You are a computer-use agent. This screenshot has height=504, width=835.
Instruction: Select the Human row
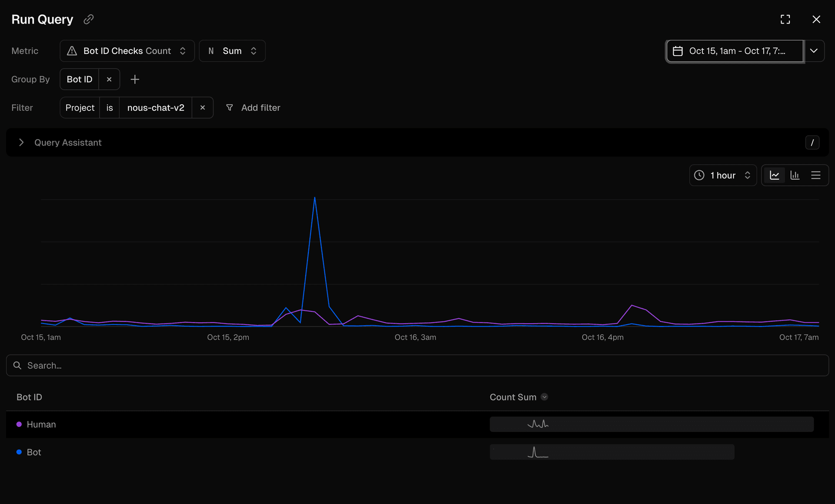click(x=41, y=424)
